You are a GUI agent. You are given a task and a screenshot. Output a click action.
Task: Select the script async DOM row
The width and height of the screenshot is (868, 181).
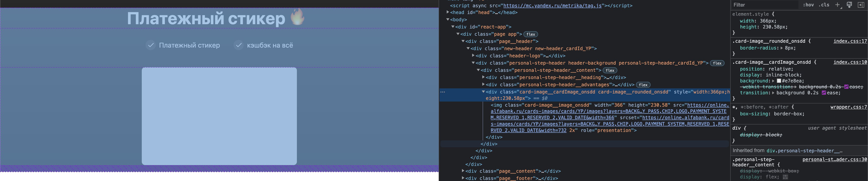pos(541,6)
